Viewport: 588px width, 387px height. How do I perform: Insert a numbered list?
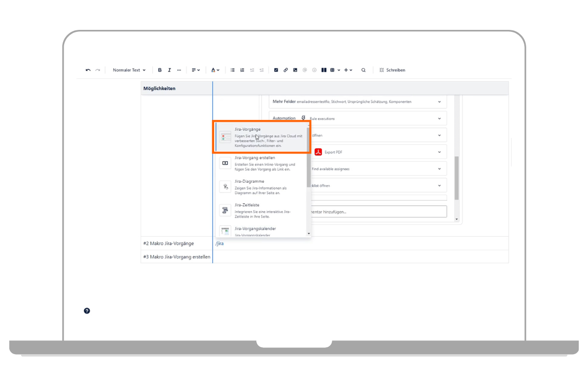pos(242,70)
